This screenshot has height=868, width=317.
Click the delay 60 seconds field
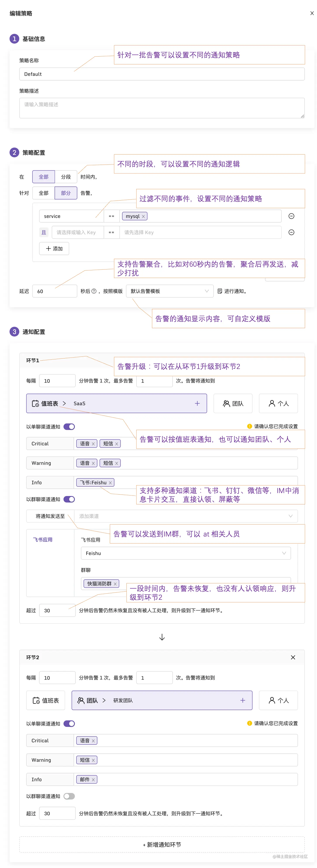pyautogui.click(x=55, y=291)
